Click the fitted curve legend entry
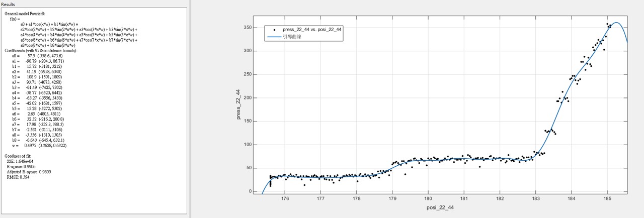 click(292, 37)
